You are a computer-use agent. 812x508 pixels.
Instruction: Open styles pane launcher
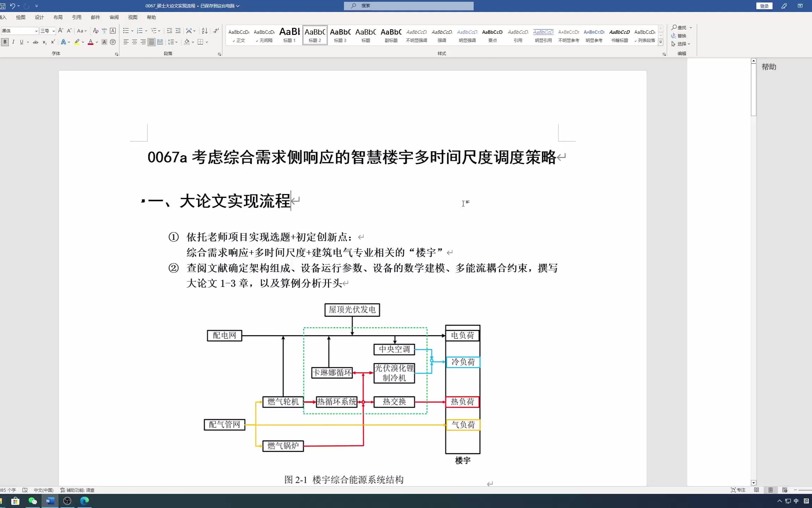point(664,54)
